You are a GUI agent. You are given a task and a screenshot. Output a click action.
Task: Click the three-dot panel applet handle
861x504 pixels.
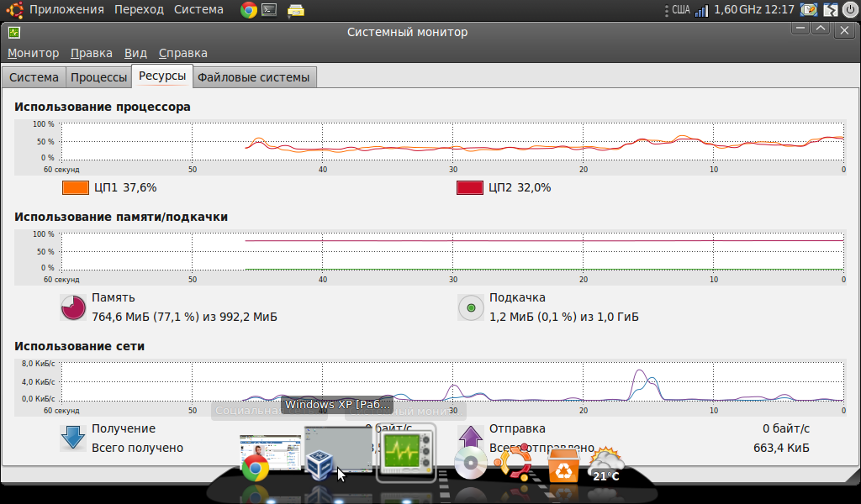(667, 10)
